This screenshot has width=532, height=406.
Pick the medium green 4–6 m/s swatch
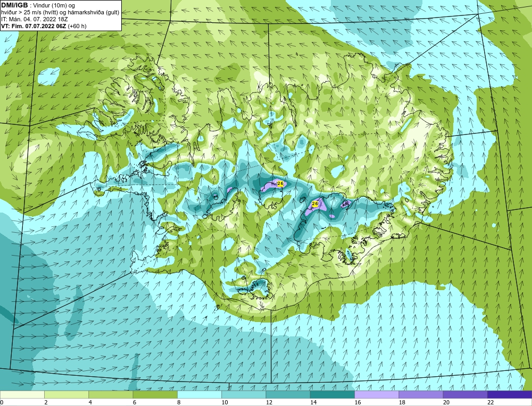click(111, 394)
